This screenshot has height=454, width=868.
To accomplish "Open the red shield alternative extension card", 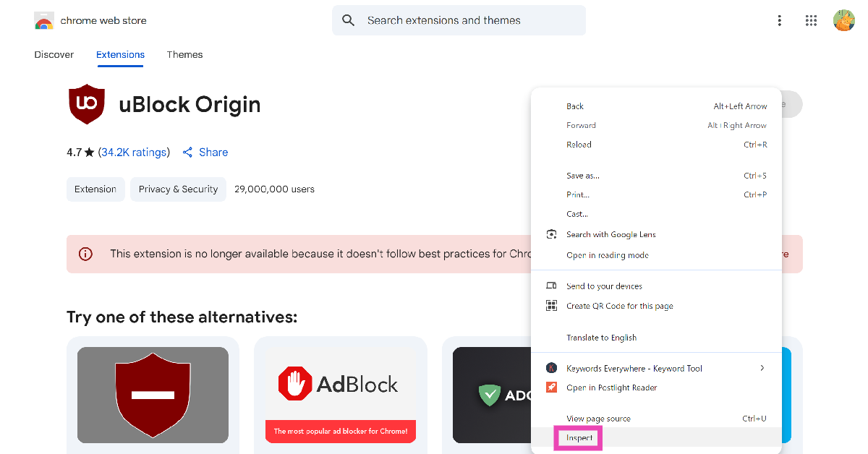I will coord(153,395).
